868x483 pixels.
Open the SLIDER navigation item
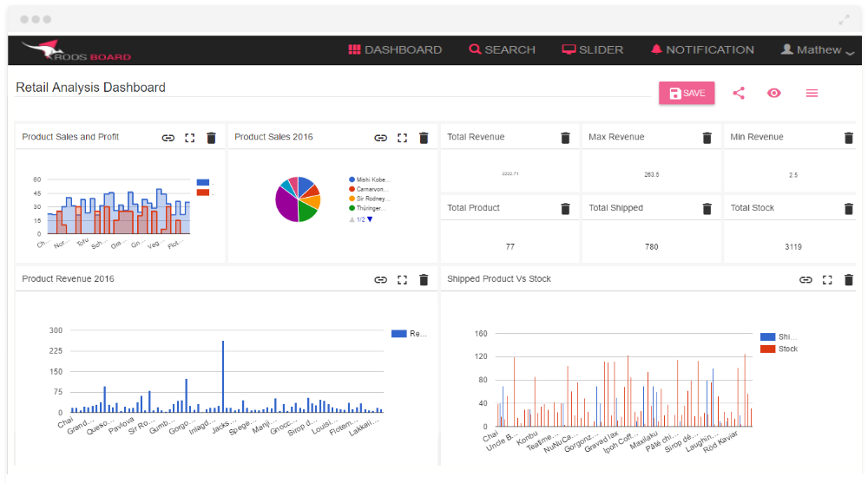click(x=593, y=49)
